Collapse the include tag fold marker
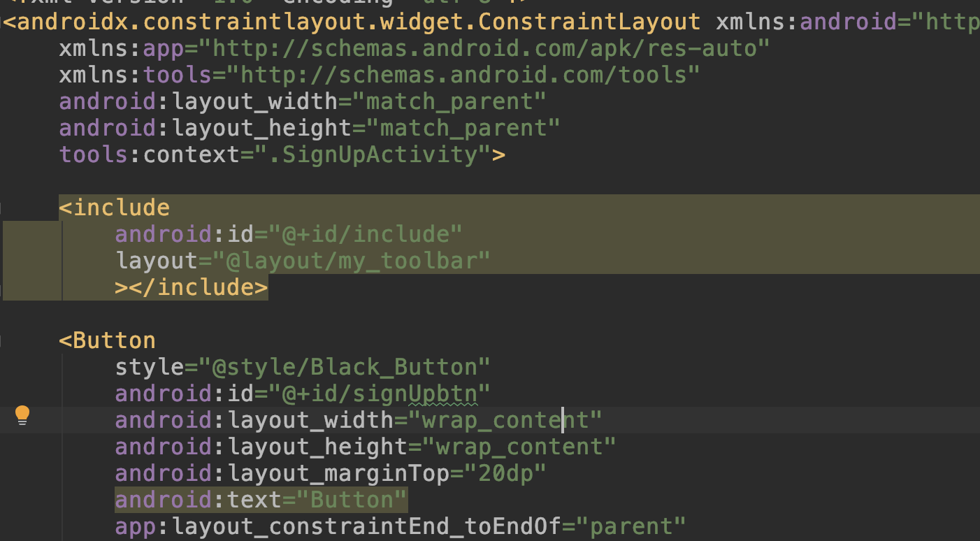Image resolution: width=980 pixels, height=541 pixels. click(x=2, y=208)
